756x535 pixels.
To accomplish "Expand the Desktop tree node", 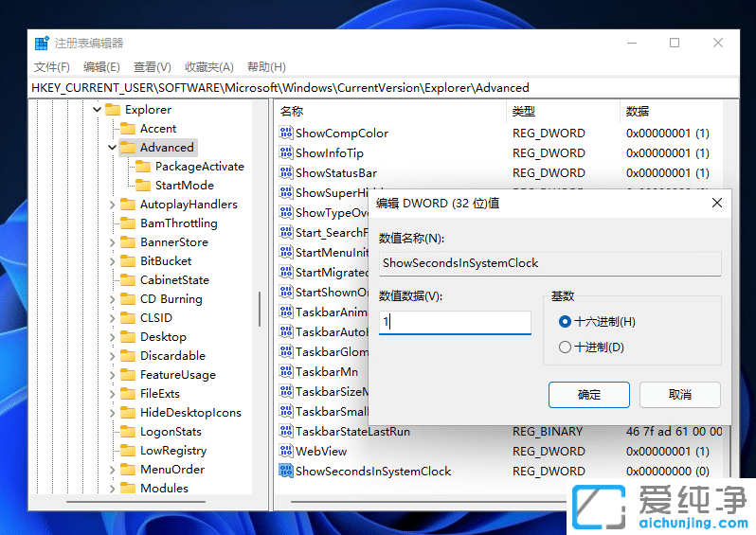I will click(112, 337).
